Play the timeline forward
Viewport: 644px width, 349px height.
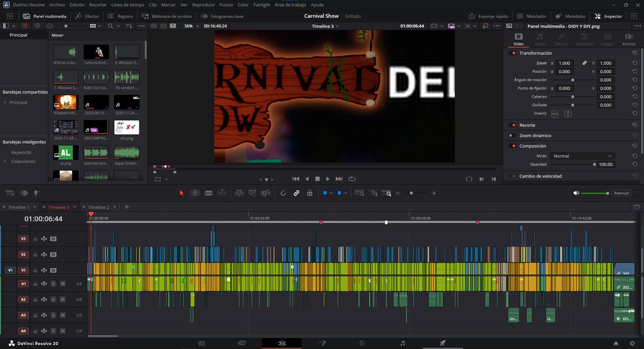(x=328, y=179)
